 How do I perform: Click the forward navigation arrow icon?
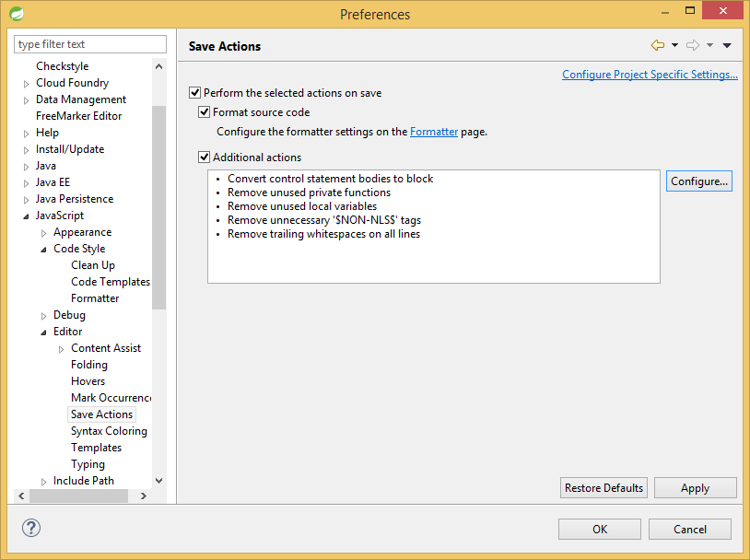pos(693,45)
